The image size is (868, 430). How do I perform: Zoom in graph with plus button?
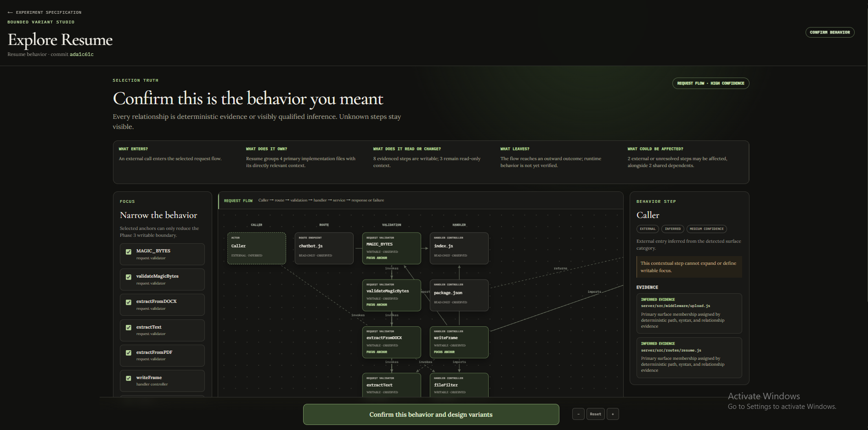[x=613, y=414]
